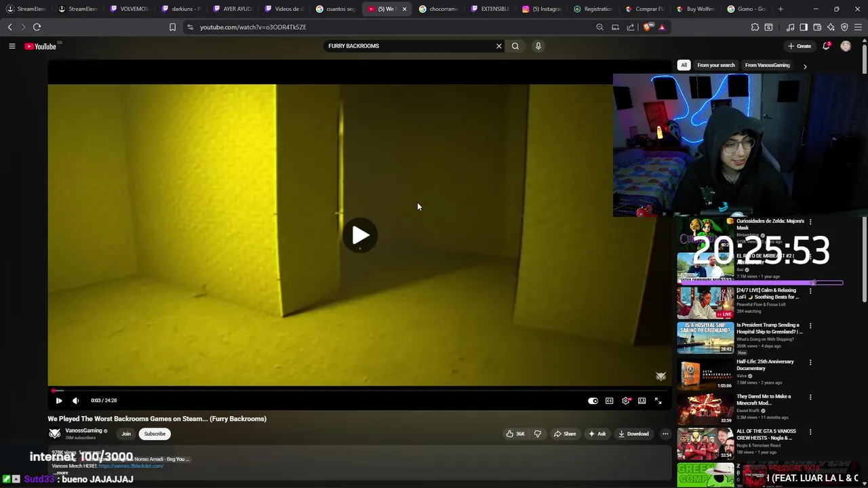Select the From VanossGaming chip
The width and height of the screenshot is (868, 488).
click(x=767, y=65)
